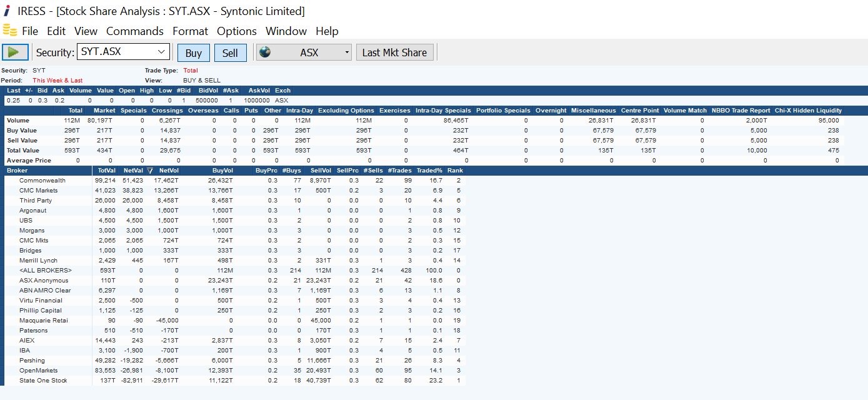Viewport: 868px width, 400px height.
Task: Click the sort indicator in the NetVal header
Action: tap(149, 171)
